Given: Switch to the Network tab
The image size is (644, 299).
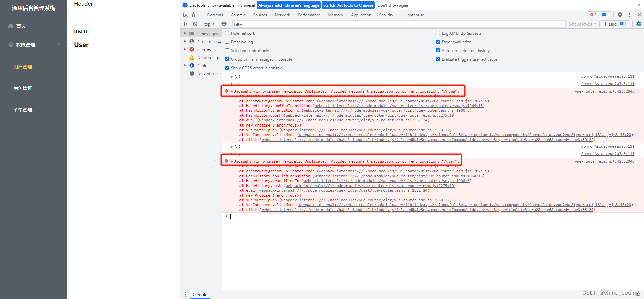Looking at the screenshot, I should [282, 15].
